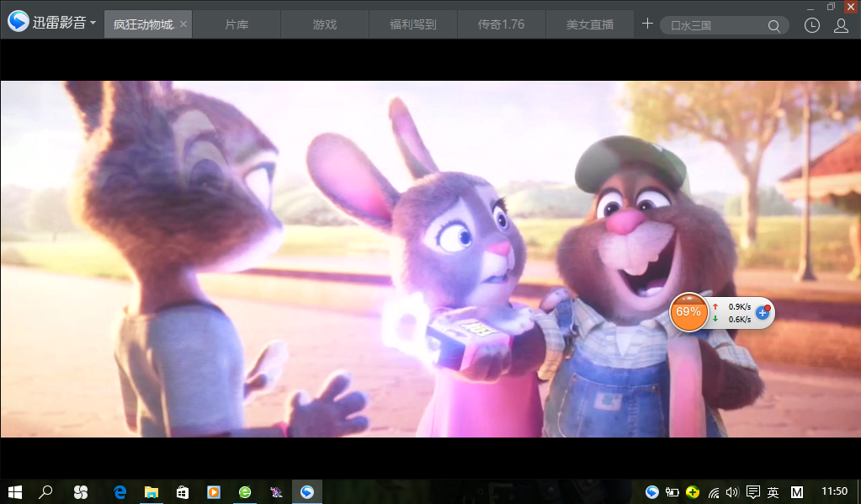Open green 360 browser taskbar icon
The width and height of the screenshot is (861, 504).
pyautogui.click(x=245, y=492)
